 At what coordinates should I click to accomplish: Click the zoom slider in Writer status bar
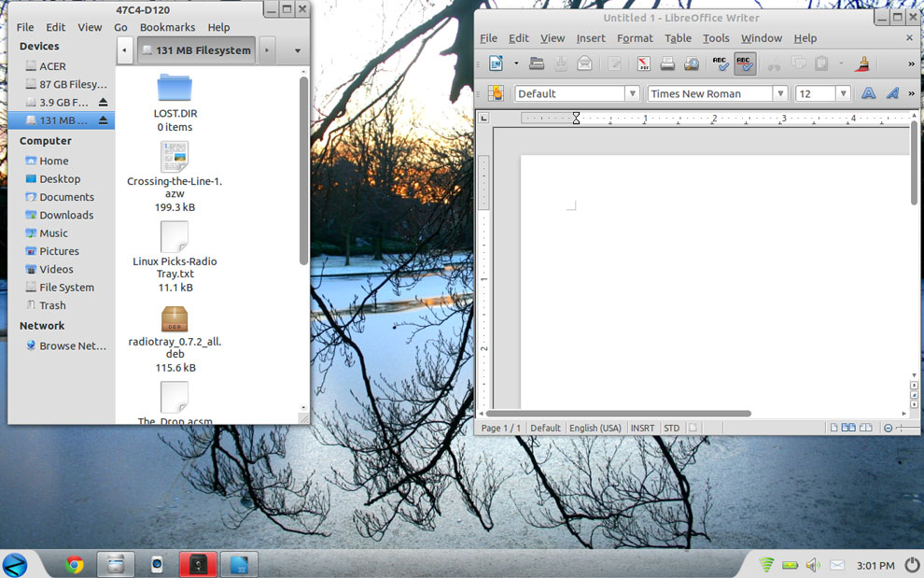pos(908,429)
